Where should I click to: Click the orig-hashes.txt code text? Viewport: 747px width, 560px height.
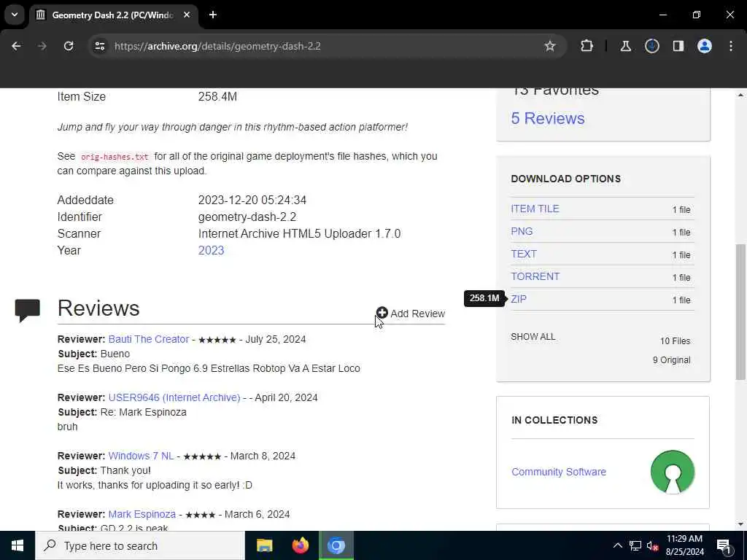click(x=115, y=157)
